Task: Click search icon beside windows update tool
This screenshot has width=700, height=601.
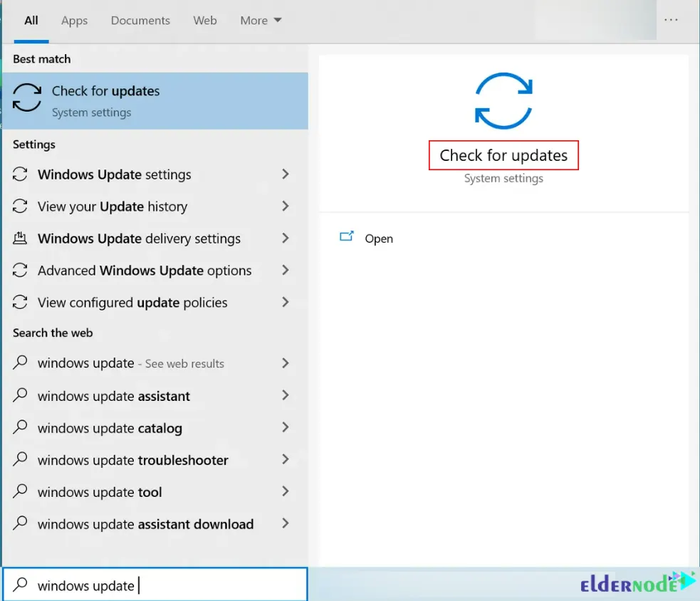Action: (20, 491)
